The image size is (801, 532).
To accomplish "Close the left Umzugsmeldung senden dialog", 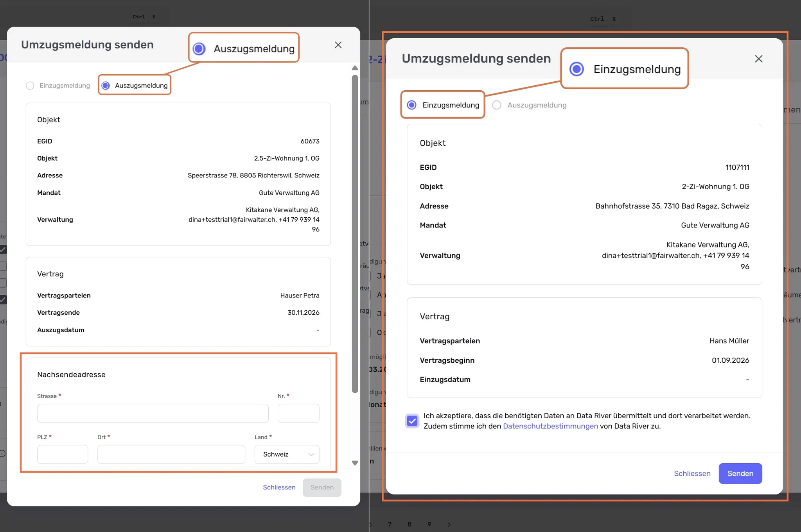I will click(338, 45).
